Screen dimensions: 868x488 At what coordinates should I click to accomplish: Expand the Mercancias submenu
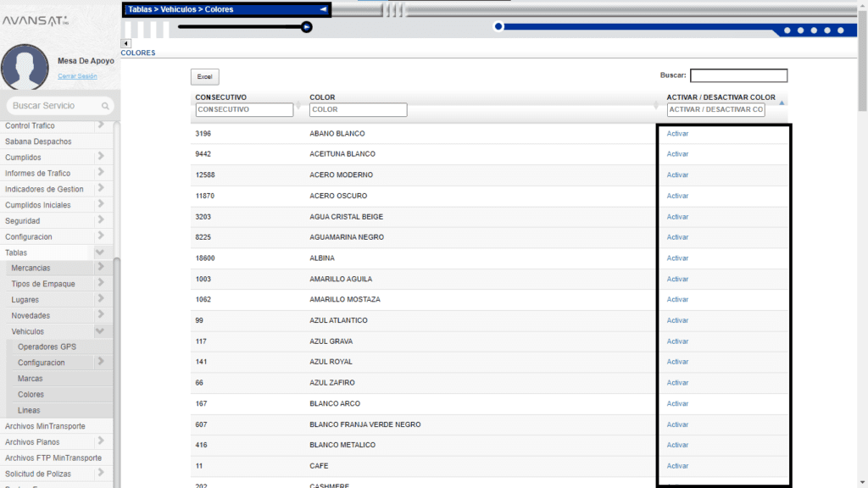pos(100,268)
